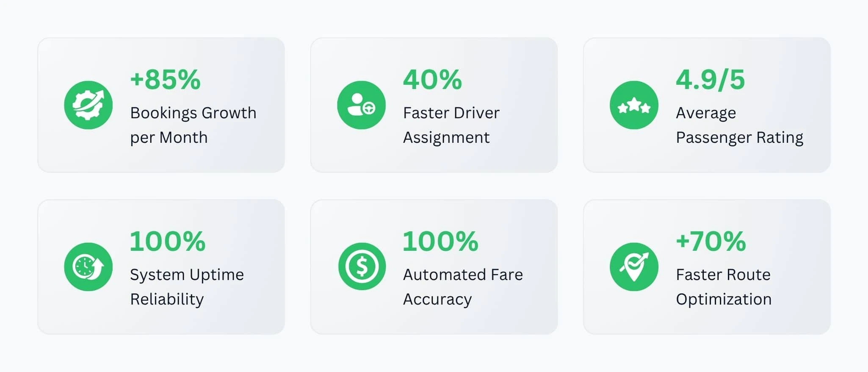Select the Average Passenger Rating label

click(739, 125)
